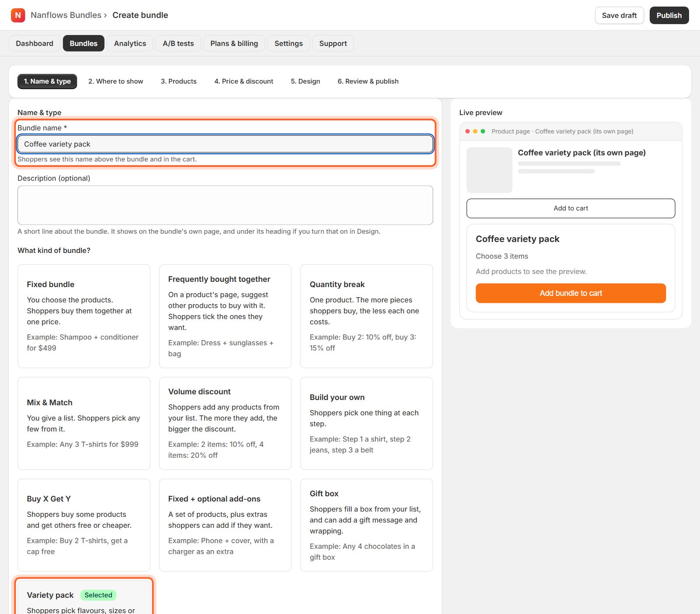Click the Nanflows N logo icon
700x614 pixels.
click(x=18, y=15)
